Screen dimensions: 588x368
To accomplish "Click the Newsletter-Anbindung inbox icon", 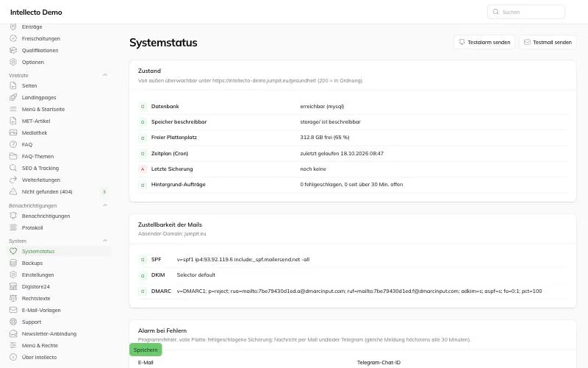I will tap(13, 333).
